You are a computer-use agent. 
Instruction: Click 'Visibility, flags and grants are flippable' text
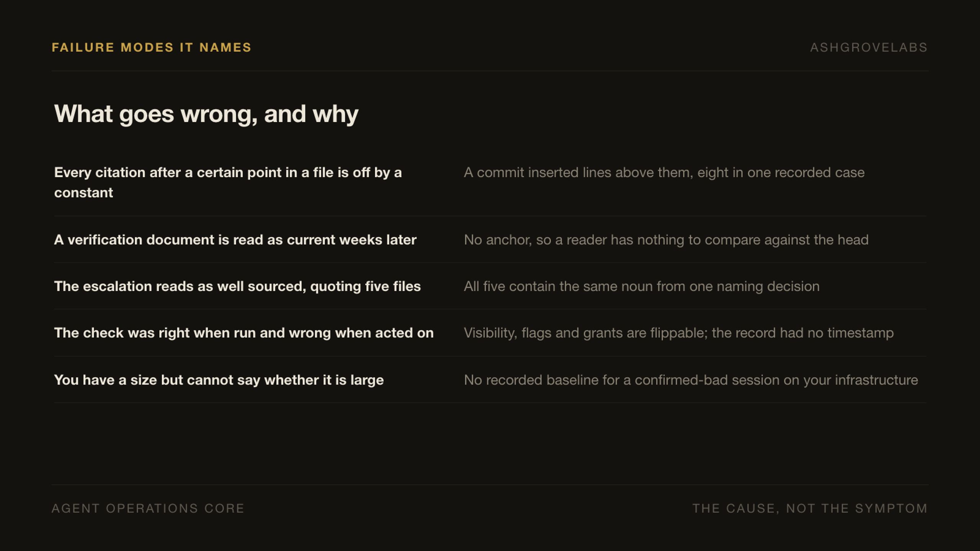[x=679, y=333]
